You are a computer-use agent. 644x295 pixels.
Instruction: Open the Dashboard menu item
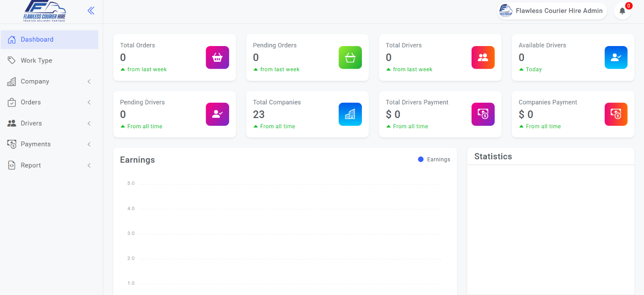pos(37,40)
